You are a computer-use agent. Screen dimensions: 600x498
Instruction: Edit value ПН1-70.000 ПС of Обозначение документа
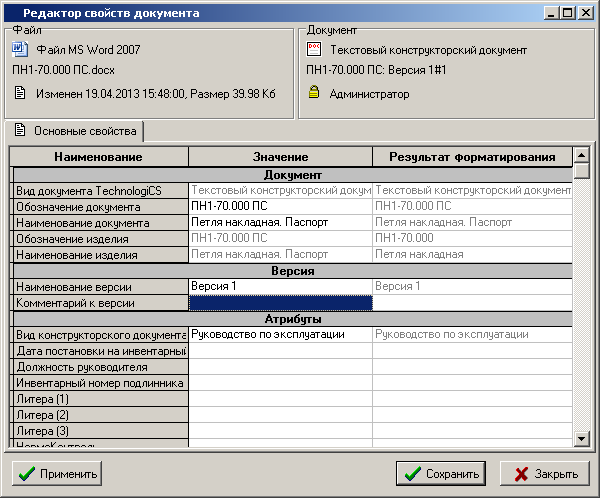point(280,206)
